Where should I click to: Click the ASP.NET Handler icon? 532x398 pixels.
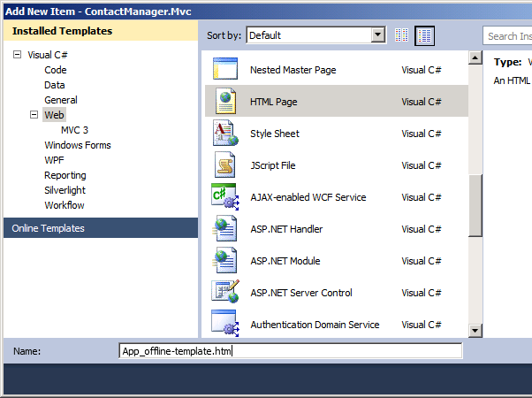click(x=225, y=229)
